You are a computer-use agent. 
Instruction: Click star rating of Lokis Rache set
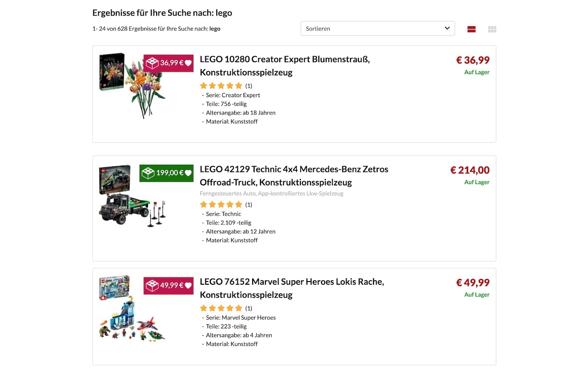tap(221, 308)
